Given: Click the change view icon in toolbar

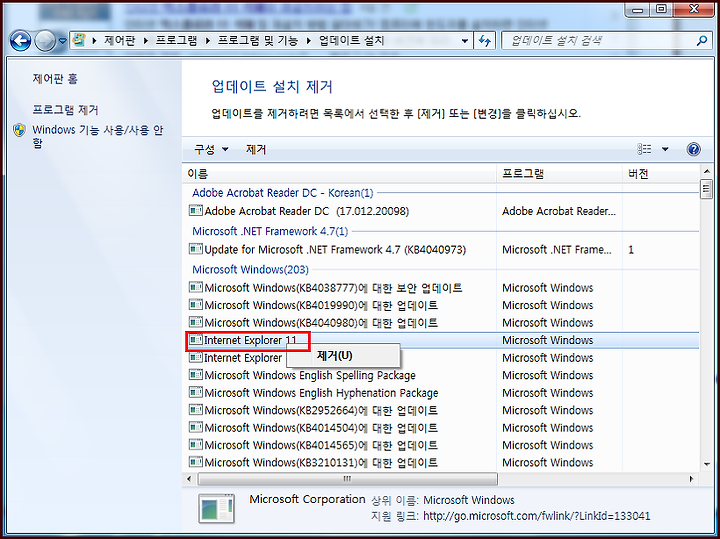Looking at the screenshot, I should (x=644, y=149).
